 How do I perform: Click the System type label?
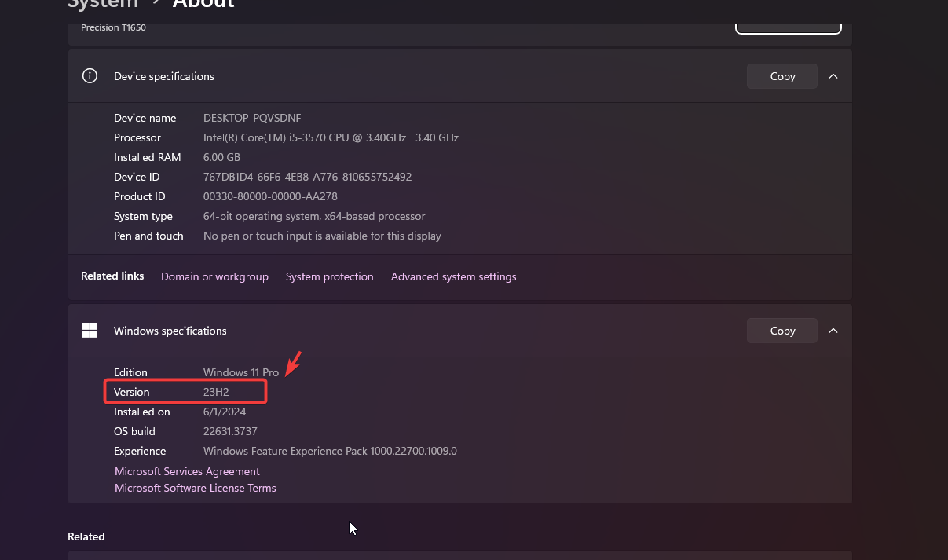(x=143, y=216)
